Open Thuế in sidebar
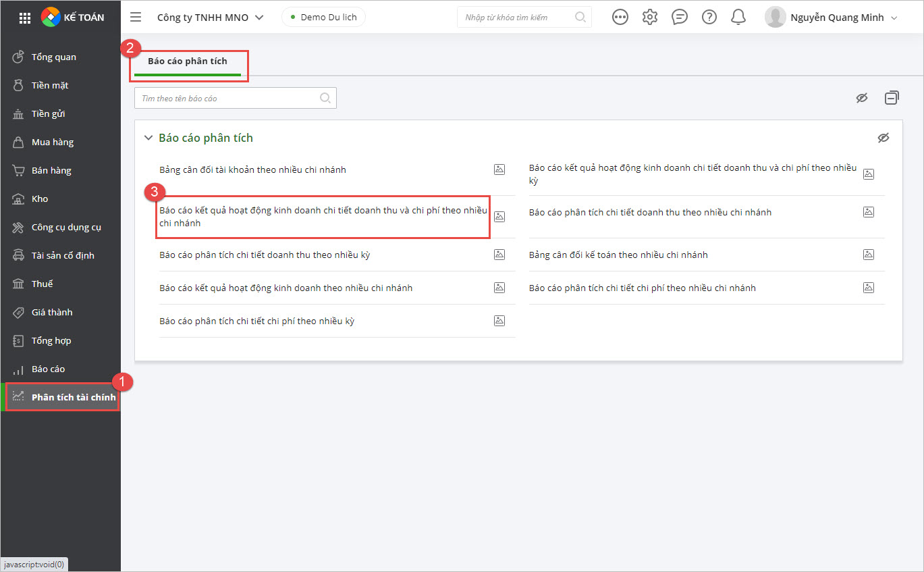Viewport: 924px width, 572px height. coord(61,284)
